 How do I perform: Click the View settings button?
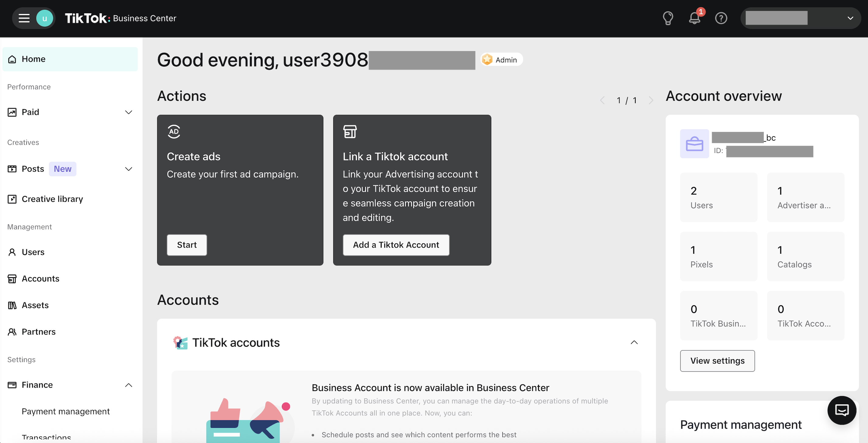point(717,361)
